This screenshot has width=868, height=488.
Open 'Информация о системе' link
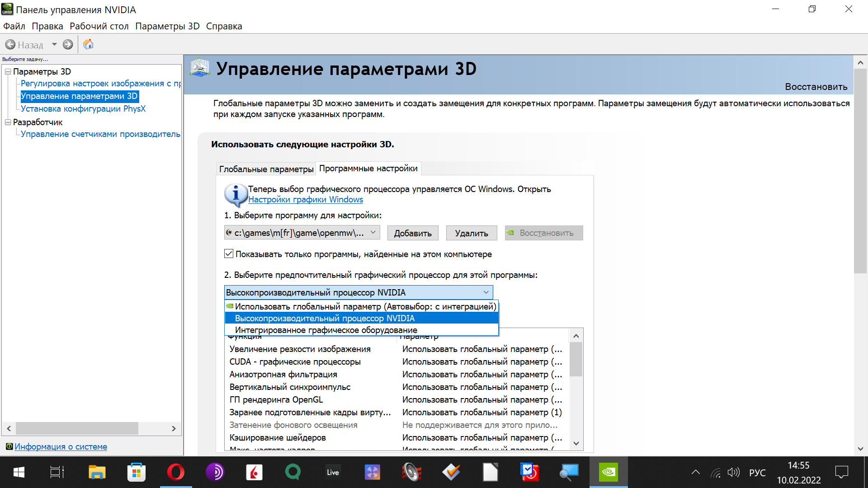[61, 446]
